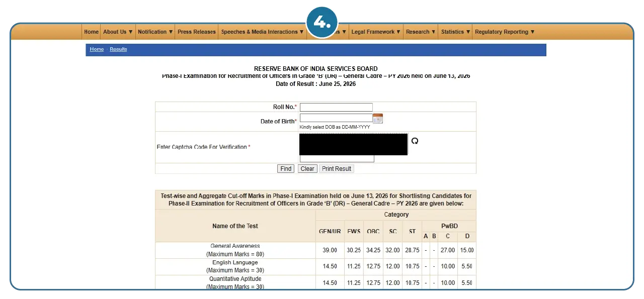Expand the Notification dropdown menu
This screenshot has width=644, height=299.
coord(155,32)
